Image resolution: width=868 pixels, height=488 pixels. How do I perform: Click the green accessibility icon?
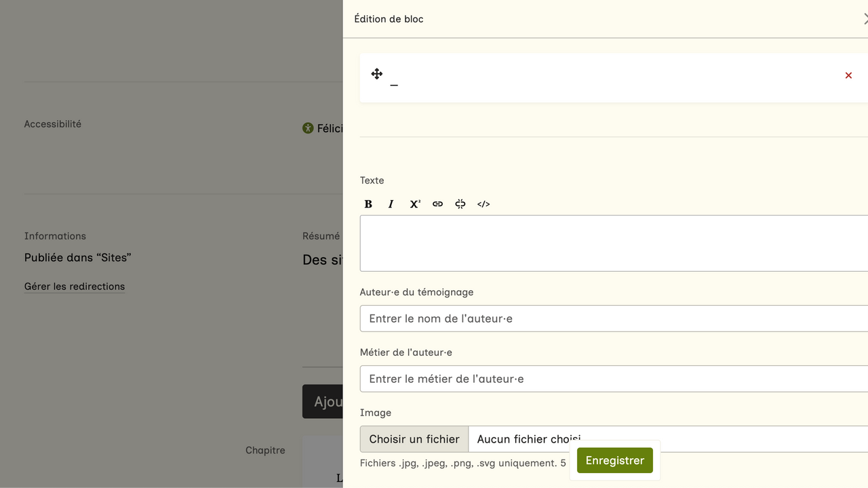click(308, 128)
